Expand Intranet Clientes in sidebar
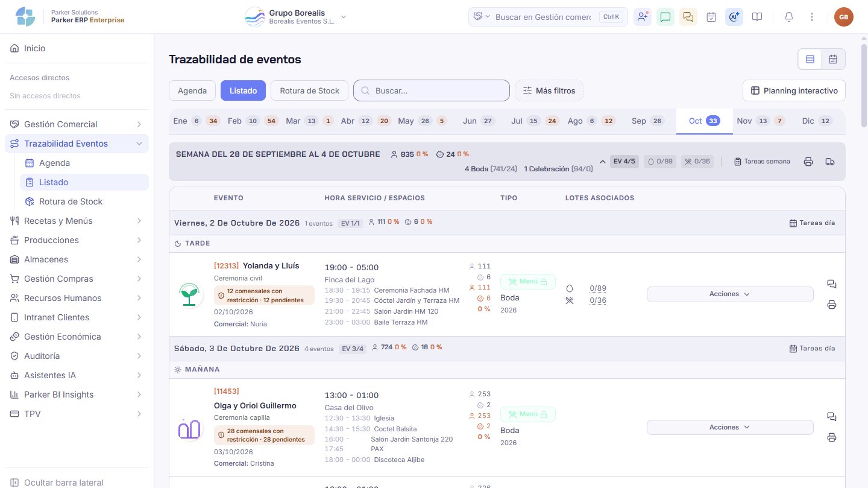This screenshot has width=868, height=488. (x=77, y=317)
